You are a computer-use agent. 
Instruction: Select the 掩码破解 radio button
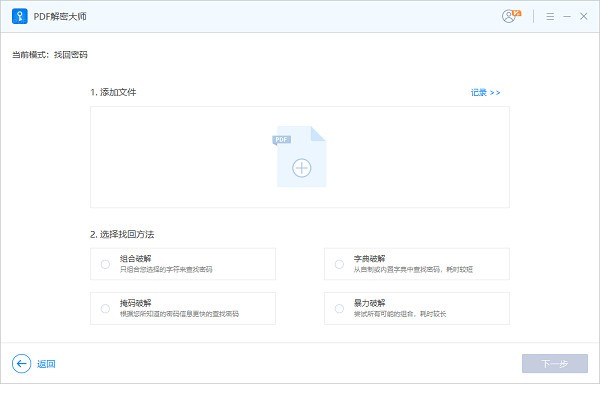point(105,308)
